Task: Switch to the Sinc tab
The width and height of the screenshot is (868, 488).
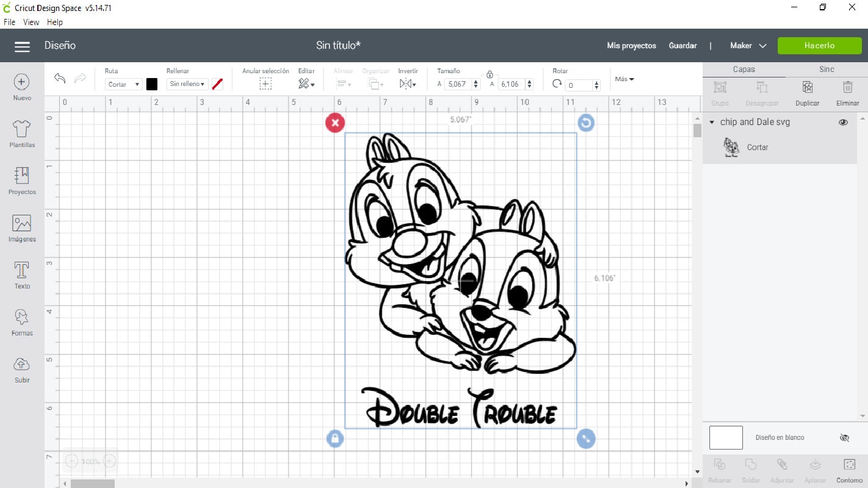Action: (827, 69)
